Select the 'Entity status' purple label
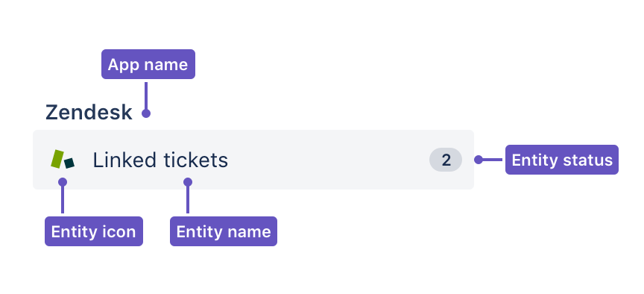Screen dimensions: 644x294 562,160
